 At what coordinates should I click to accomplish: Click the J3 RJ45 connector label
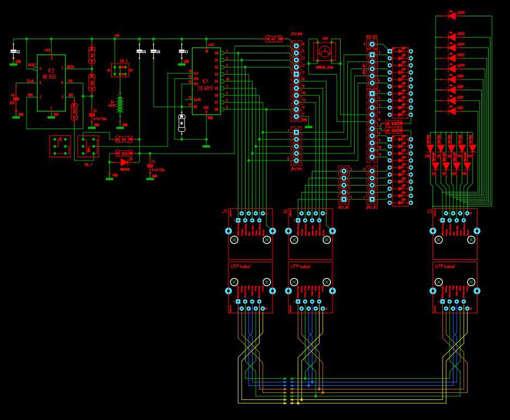pos(429,211)
